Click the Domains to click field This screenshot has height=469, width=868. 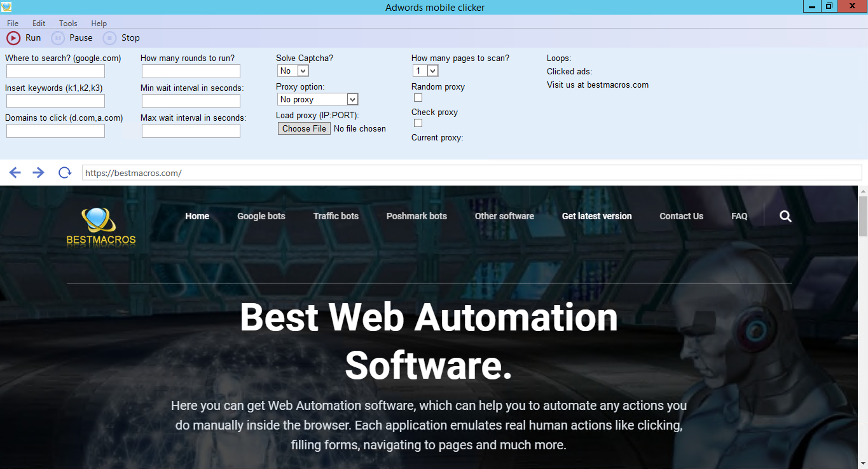pyautogui.click(x=55, y=131)
